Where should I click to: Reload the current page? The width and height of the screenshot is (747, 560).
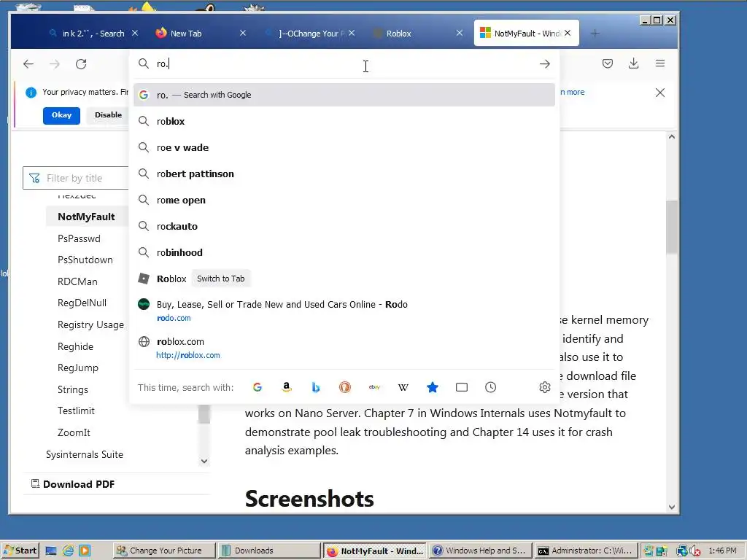(x=81, y=64)
